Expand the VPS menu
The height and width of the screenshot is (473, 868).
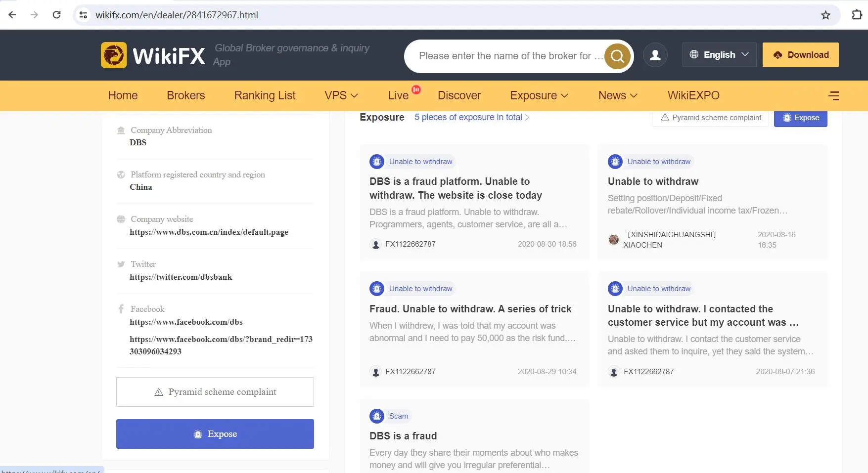(341, 95)
